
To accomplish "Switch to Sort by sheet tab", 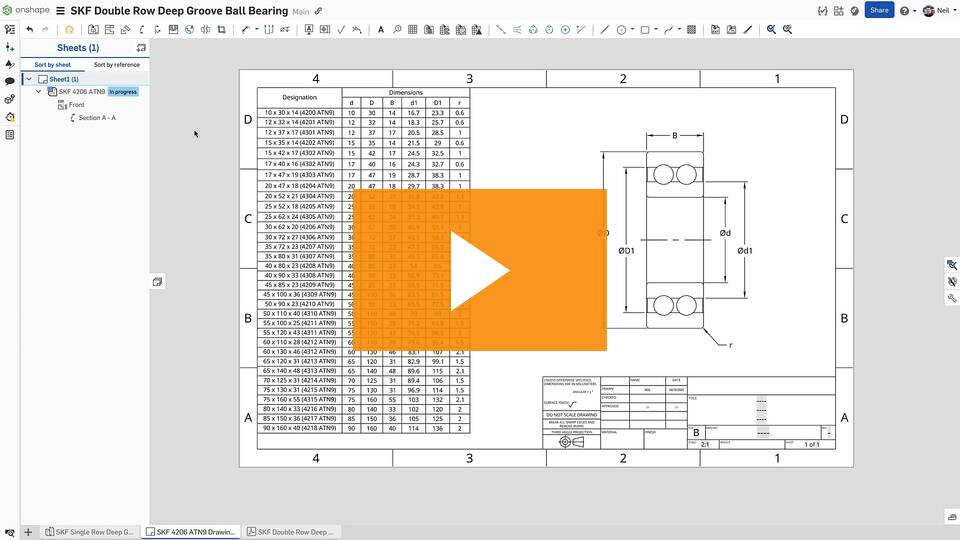I will (x=53, y=64).
